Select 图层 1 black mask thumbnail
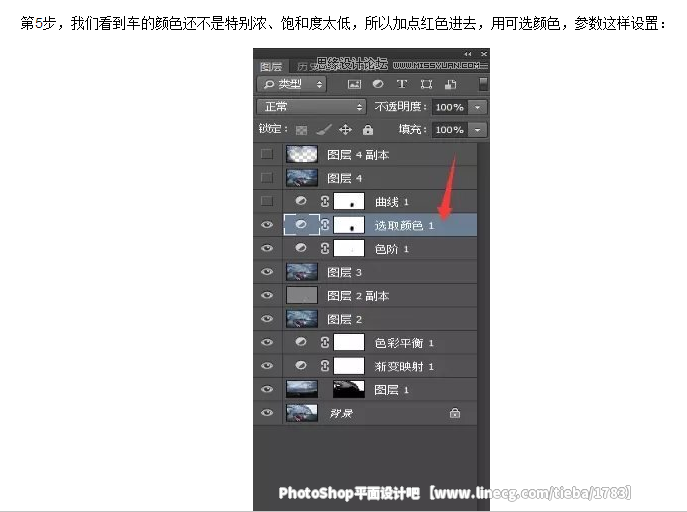Screen dimensions: 687x512 click(349, 389)
